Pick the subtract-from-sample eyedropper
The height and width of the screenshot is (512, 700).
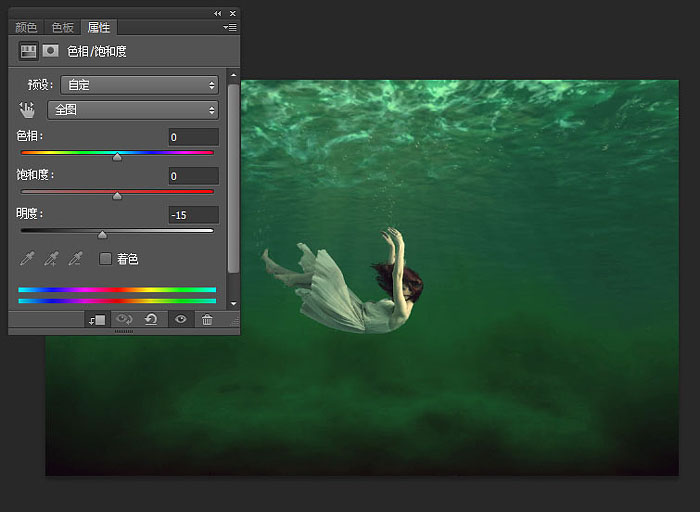pos(75,258)
